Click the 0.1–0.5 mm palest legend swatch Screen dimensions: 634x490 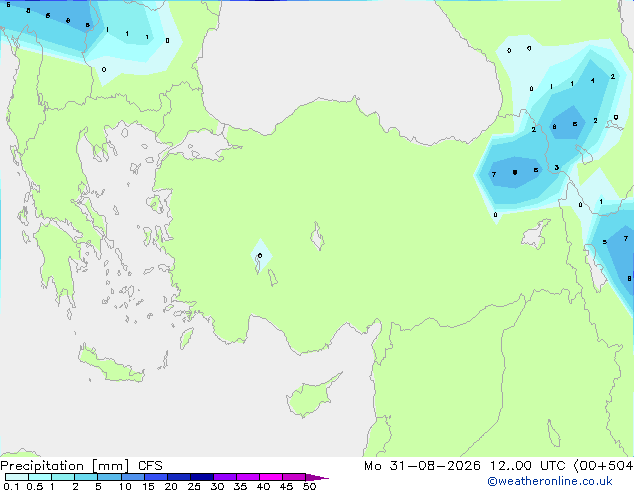click(x=17, y=477)
